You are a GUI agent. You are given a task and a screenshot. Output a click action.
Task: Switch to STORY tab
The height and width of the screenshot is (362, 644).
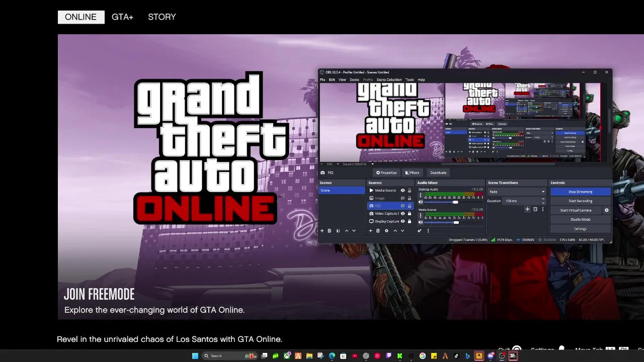click(162, 17)
